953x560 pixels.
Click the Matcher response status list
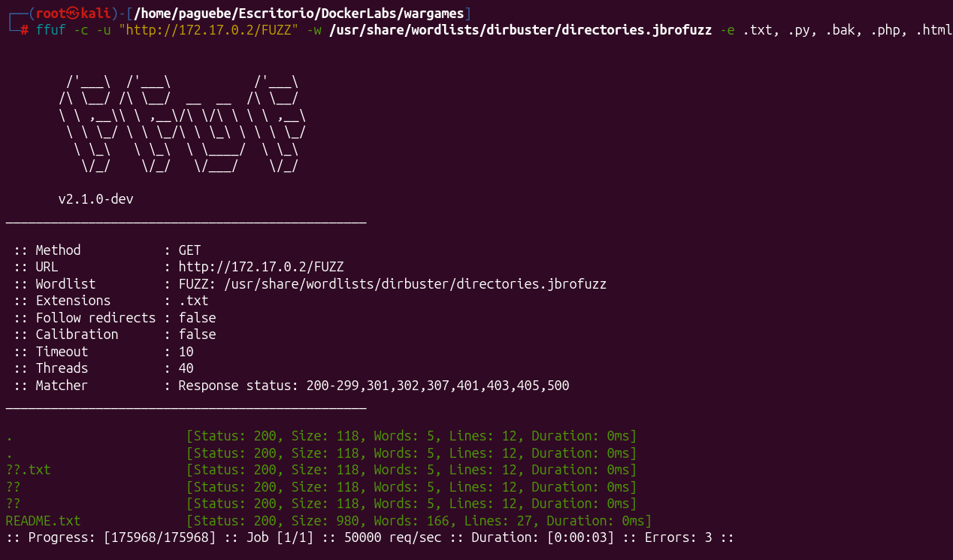click(x=374, y=386)
